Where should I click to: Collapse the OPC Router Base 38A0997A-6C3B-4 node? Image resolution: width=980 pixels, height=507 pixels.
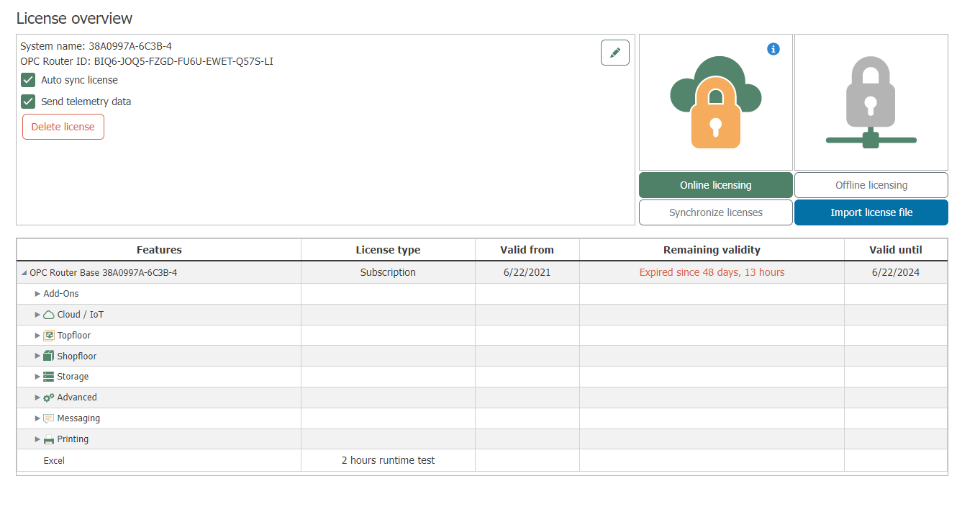[x=24, y=273]
